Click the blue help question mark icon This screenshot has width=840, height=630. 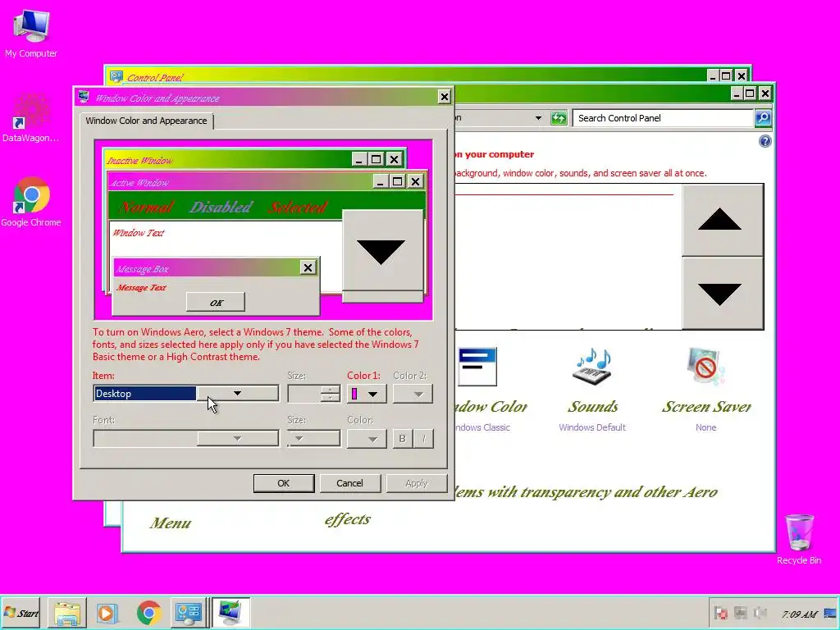[765, 141]
